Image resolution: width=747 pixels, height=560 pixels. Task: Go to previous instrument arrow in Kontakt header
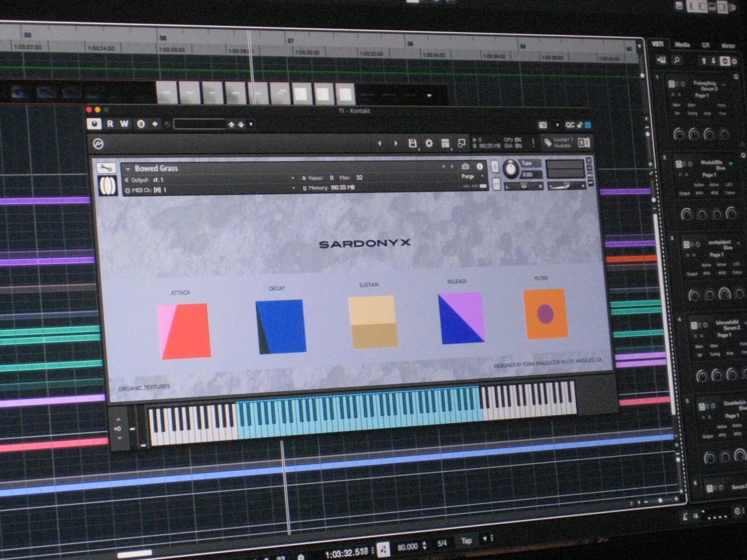point(380,143)
